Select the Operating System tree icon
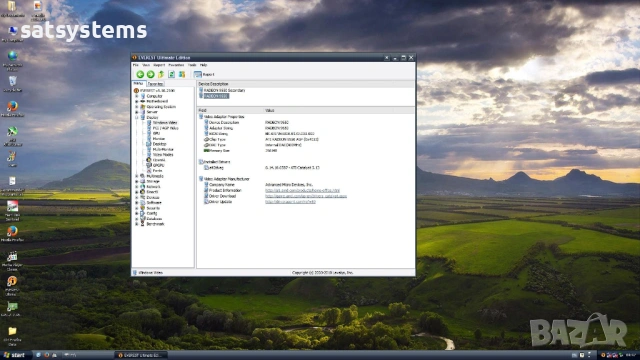Image resolution: width=640 pixels, height=360 pixels. click(x=142, y=107)
